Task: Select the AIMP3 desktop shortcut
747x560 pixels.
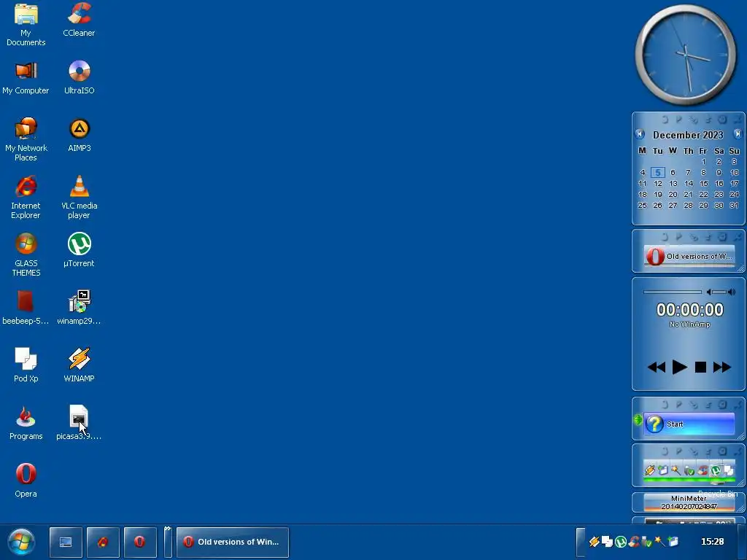Action: click(79, 136)
